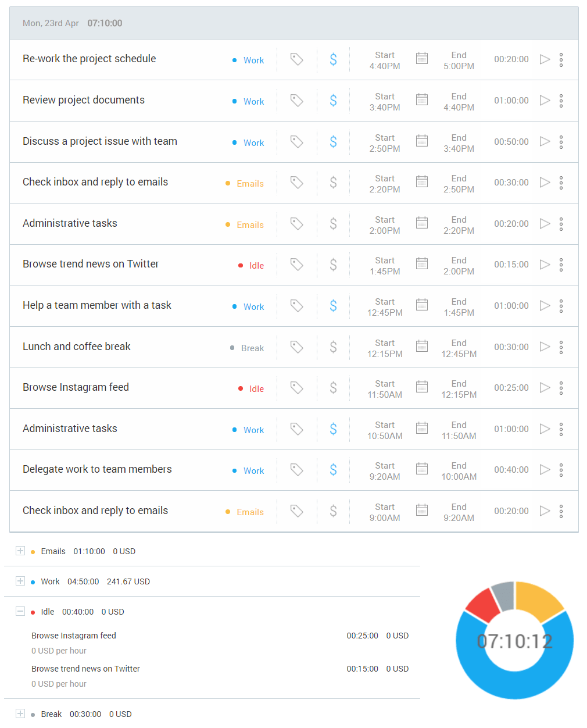Start the timer for 'Review project documents'
Image resolution: width=587 pixels, height=728 pixels.
point(545,100)
